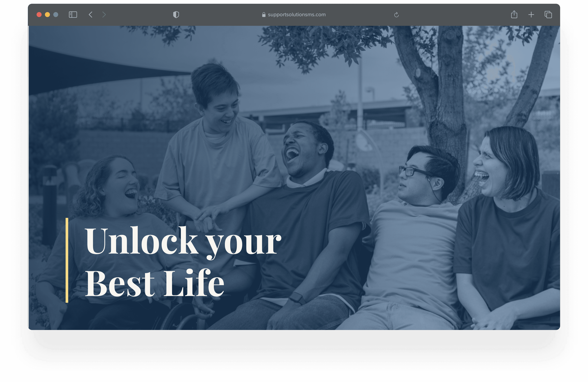Image resolution: width=588 pixels, height=382 pixels.
Task: Go back to the previous page
Action: point(91,15)
